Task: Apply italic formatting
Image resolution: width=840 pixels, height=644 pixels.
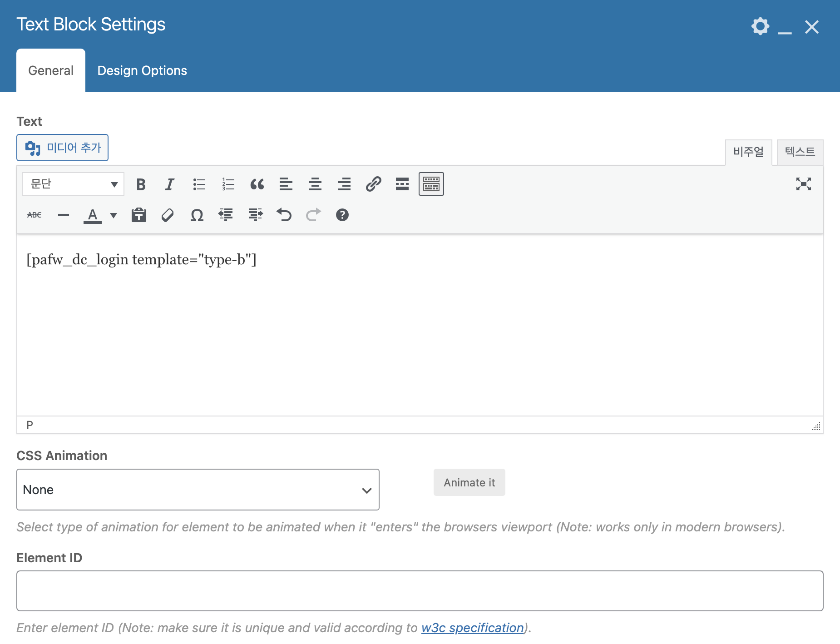Action: click(169, 184)
